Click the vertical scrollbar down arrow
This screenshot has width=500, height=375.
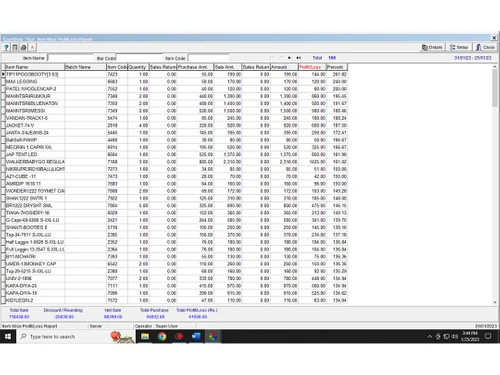(495, 302)
